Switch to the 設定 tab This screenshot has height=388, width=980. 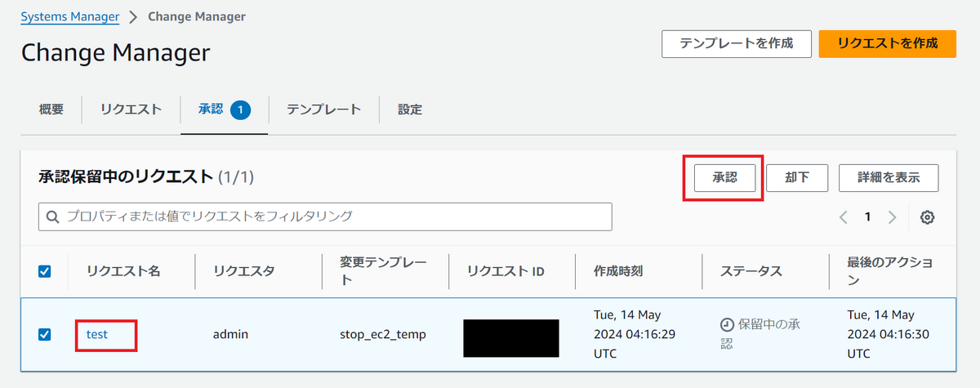point(410,109)
